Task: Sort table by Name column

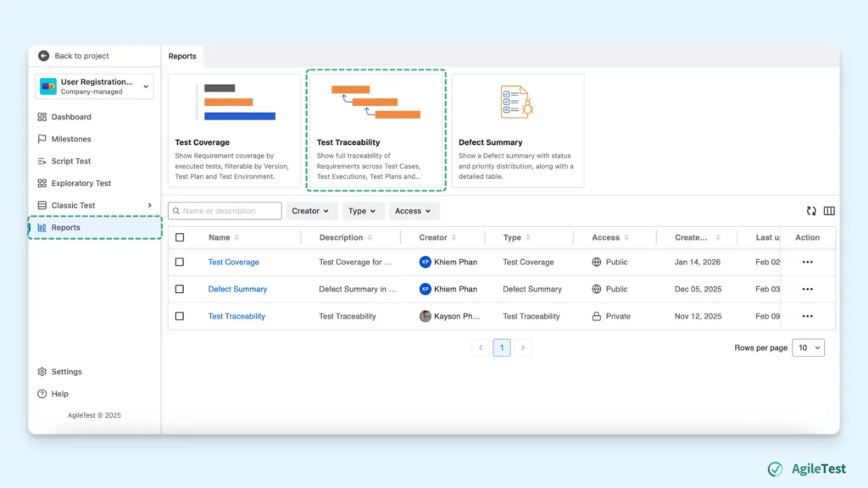Action: pyautogui.click(x=237, y=237)
